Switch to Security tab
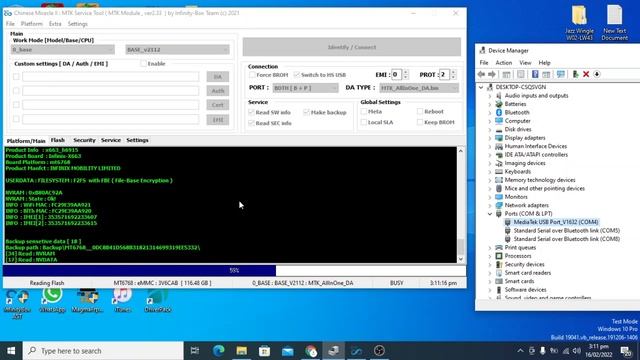 [84, 140]
